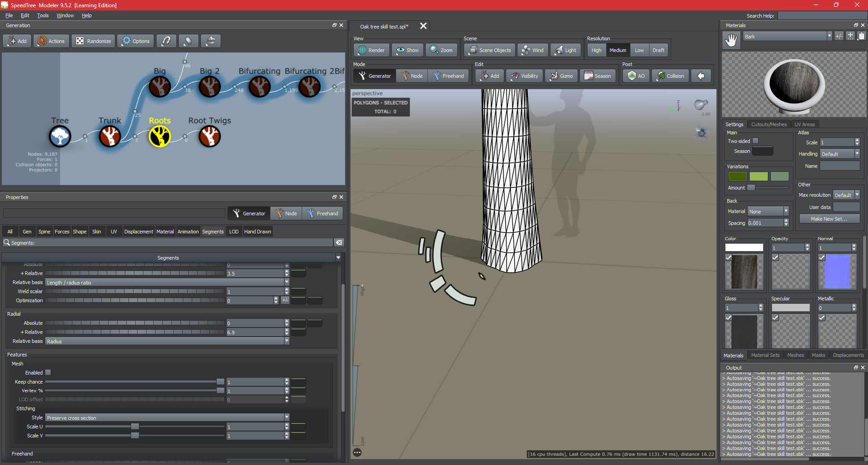Click the dark green variation color swatch
The height and width of the screenshot is (465, 868).
tap(737, 176)
